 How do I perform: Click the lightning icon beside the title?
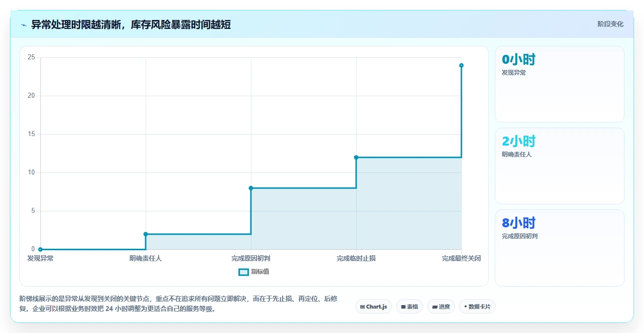(23, 25)
